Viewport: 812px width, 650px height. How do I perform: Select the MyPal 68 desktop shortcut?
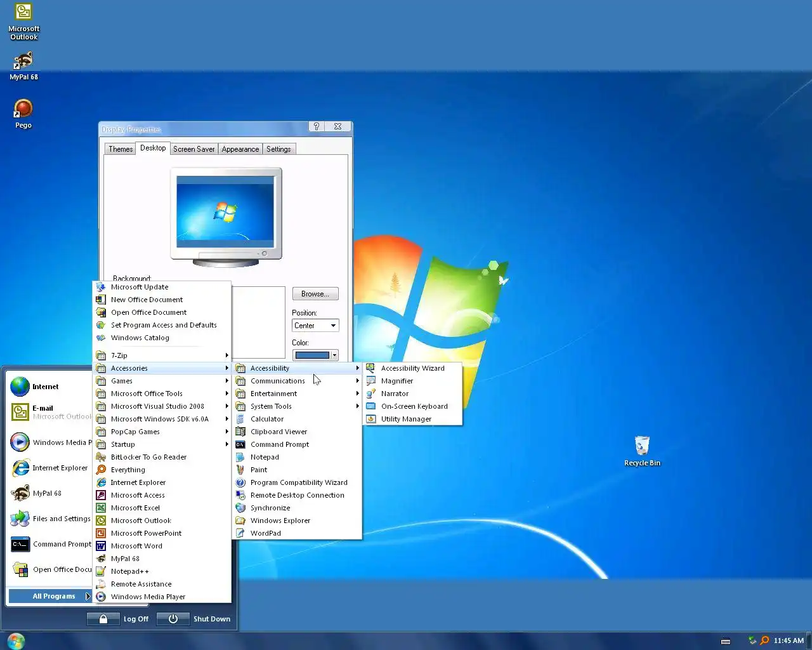[x=23, y=66]
